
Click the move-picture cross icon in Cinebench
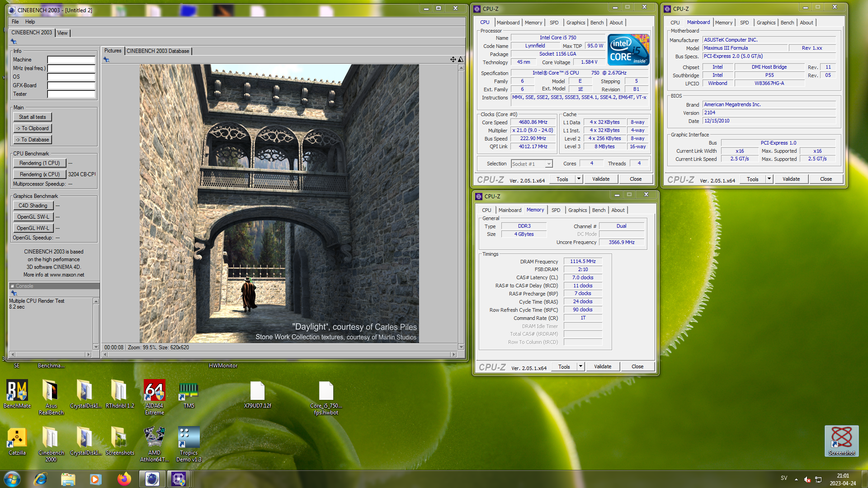click(x=453, y=59)
